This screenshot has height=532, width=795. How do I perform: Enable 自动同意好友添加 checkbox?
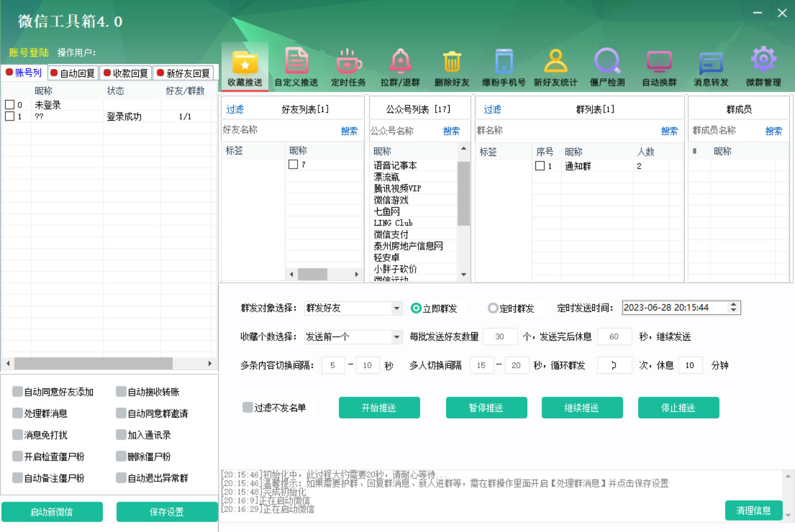click(x=18, y=391)
